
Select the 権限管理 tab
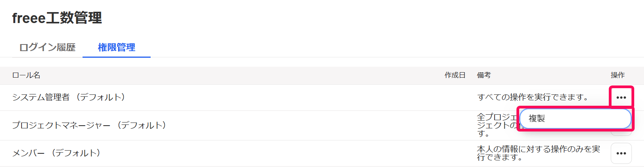[117, 48]
